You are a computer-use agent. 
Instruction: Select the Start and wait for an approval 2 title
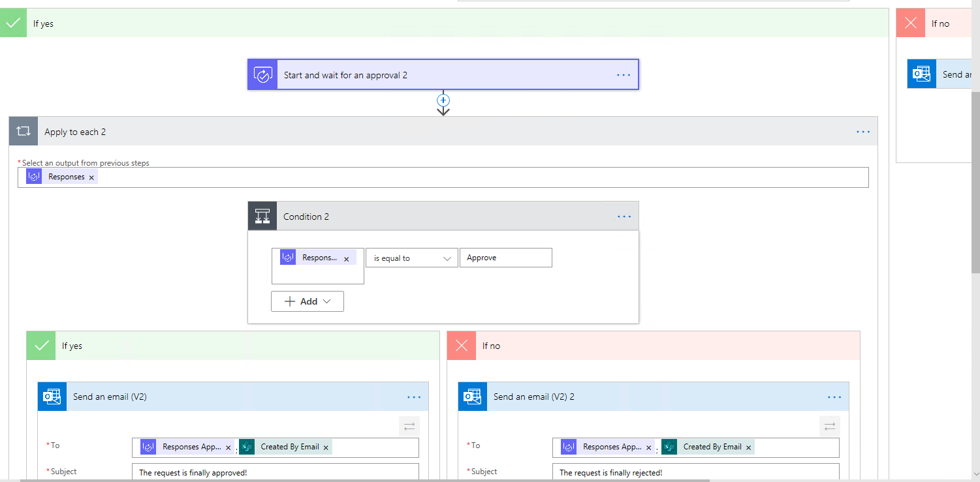[x=345, y=75]
